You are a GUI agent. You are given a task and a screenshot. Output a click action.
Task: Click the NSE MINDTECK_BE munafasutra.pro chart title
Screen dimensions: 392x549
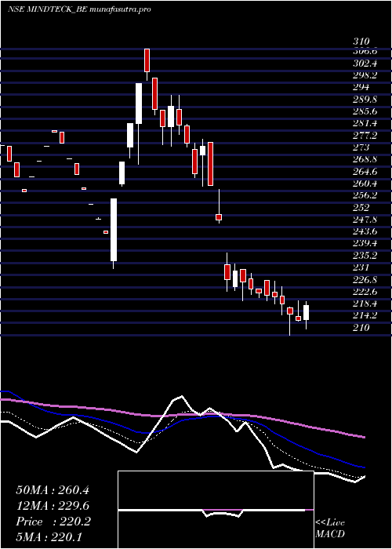point(79,9)
